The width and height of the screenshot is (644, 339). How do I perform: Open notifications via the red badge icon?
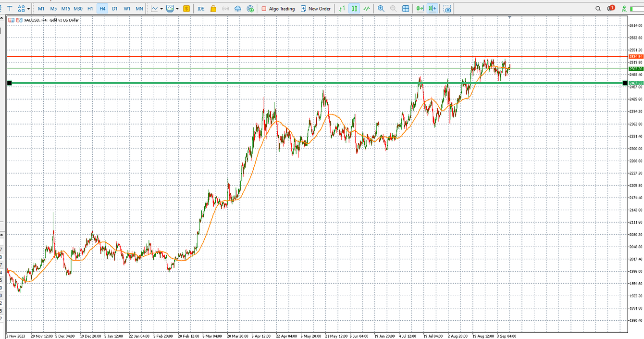click(611, 8)
